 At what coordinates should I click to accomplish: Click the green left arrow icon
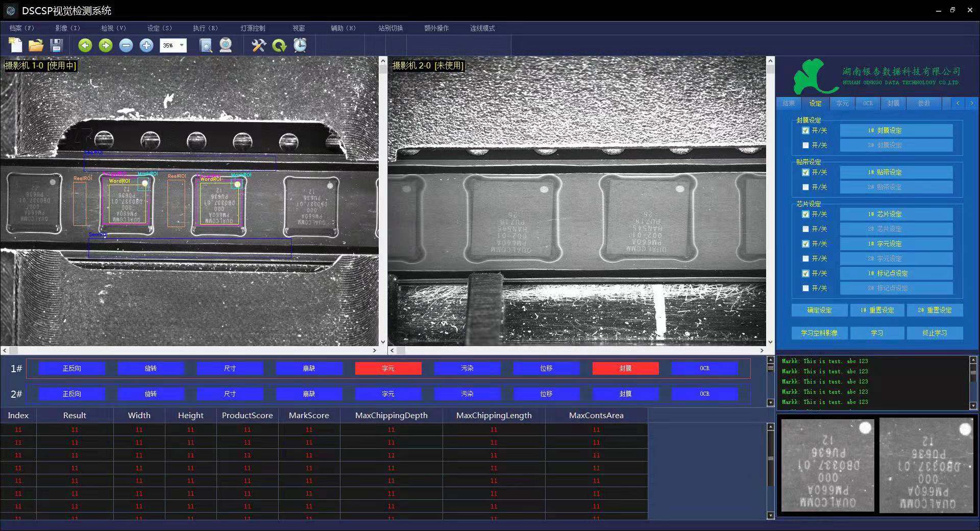tap(85, 45)
